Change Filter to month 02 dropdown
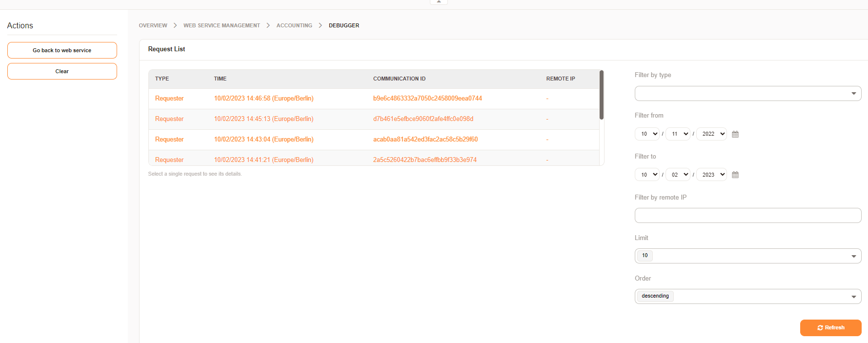Screen dimensions: 868x343 [x=678, y=175]
